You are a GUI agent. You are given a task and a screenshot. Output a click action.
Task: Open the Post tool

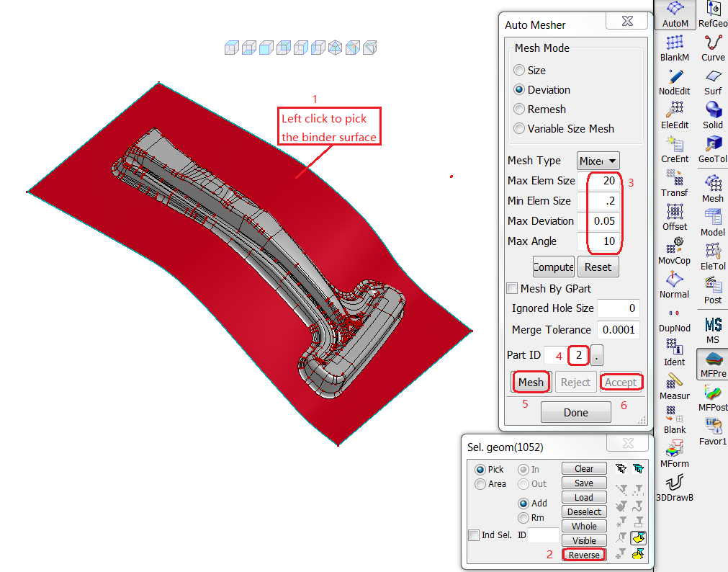point(713,291)
